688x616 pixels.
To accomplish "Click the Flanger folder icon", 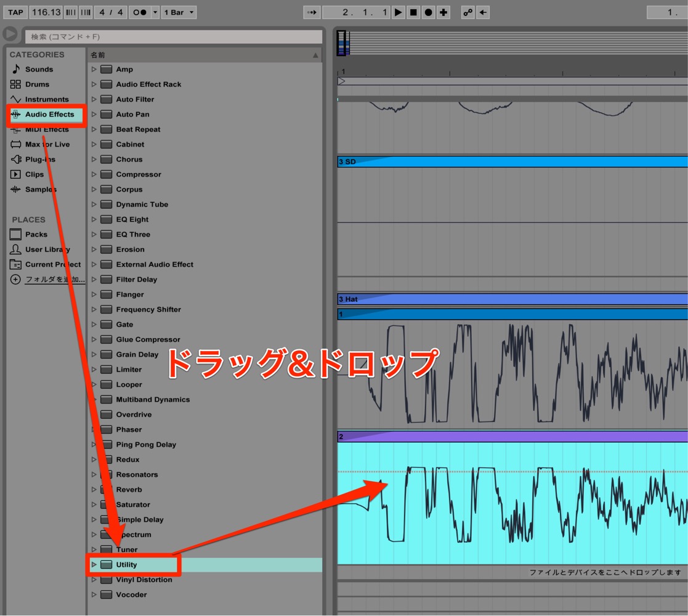I will pos(106,294).
